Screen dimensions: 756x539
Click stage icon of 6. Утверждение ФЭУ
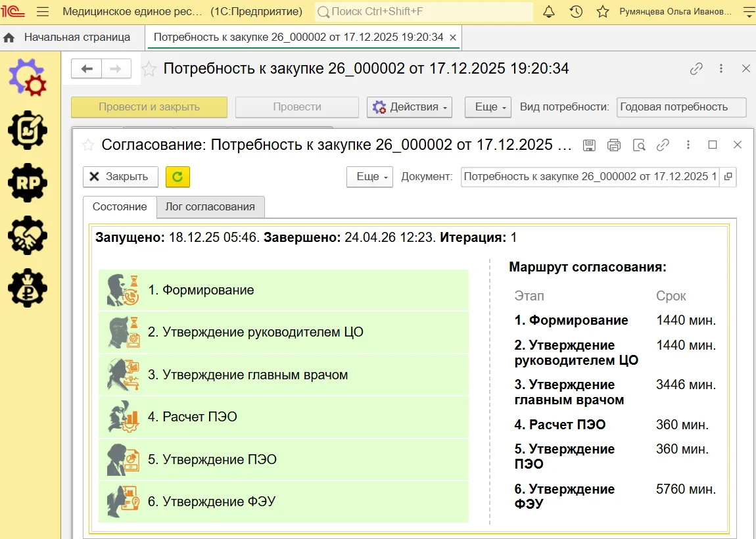click(x=122, y=502)
